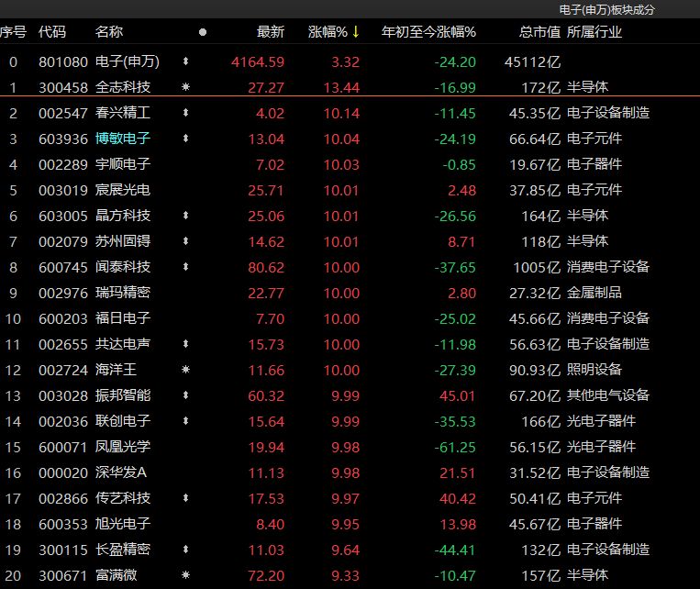The image size is (700, 589).
Task: Sort by 年初至今涨幅% column header
Action: click(x=428, y=32)
